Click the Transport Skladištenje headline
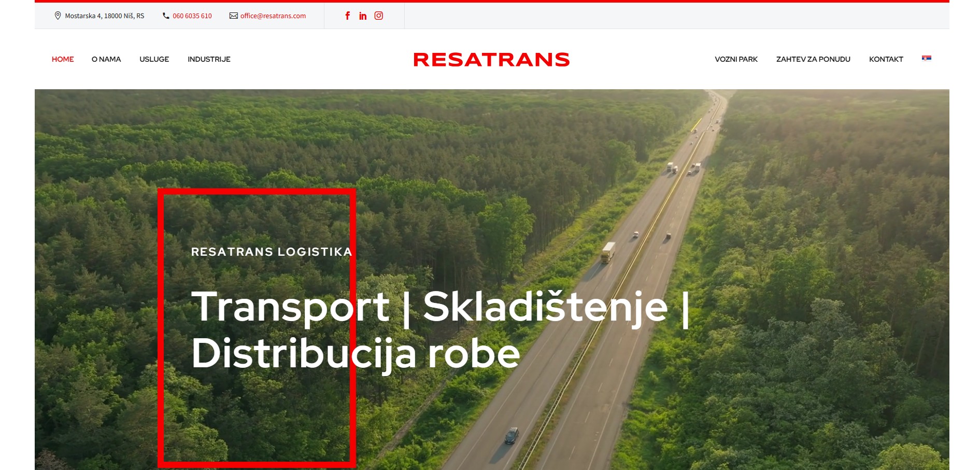 click(440, 330)
